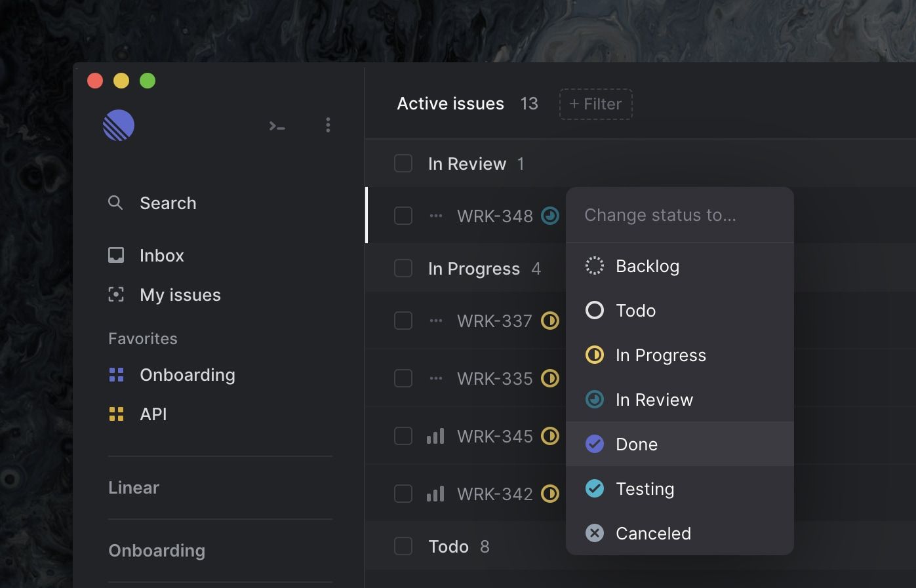
Task: Click the WRK-348 In Review status icon
Action: (x=550, y=216)
